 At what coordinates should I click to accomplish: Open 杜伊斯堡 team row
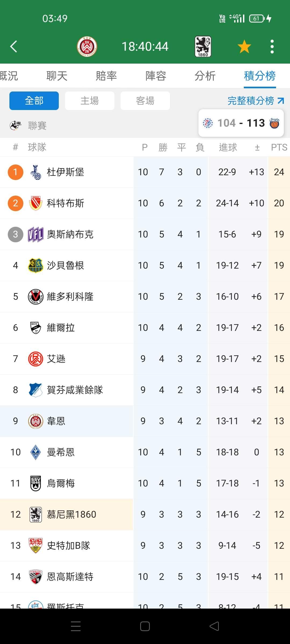click(x=66, y=172)
